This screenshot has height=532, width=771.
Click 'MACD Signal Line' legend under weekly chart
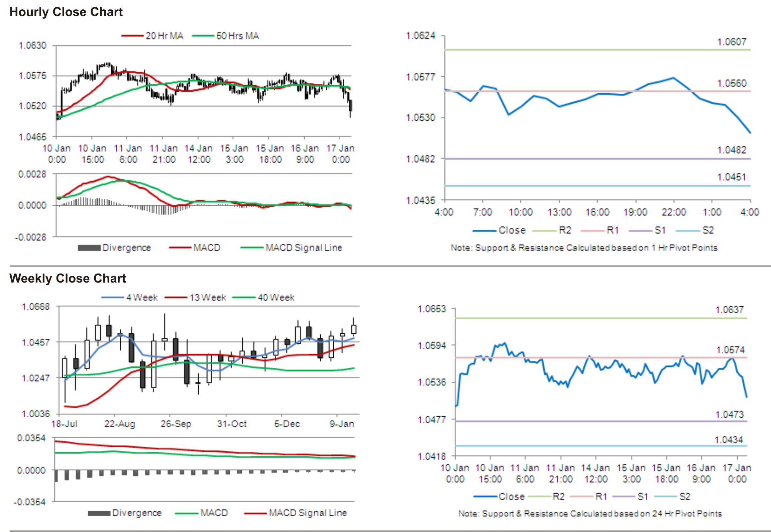[x=308, y=513]
